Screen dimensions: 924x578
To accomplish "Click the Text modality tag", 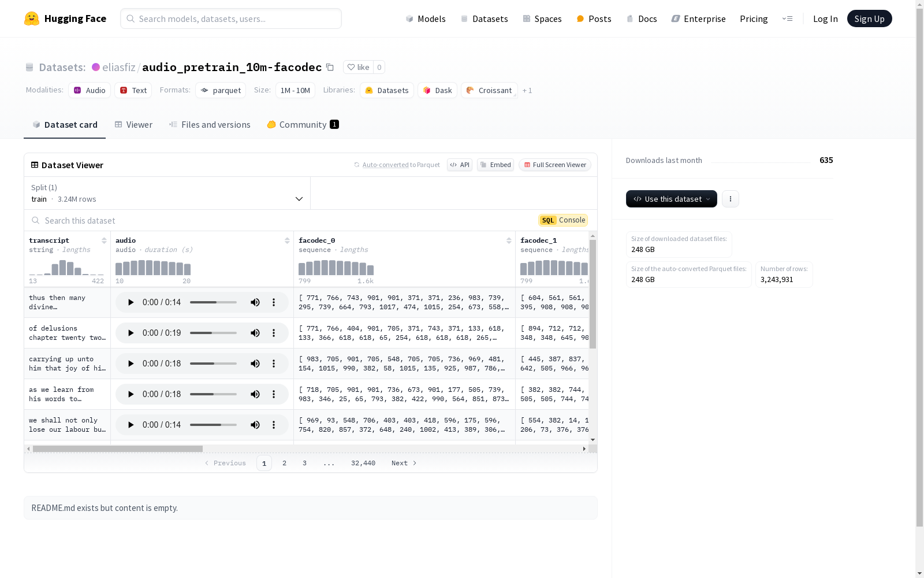I will (133, 90).
